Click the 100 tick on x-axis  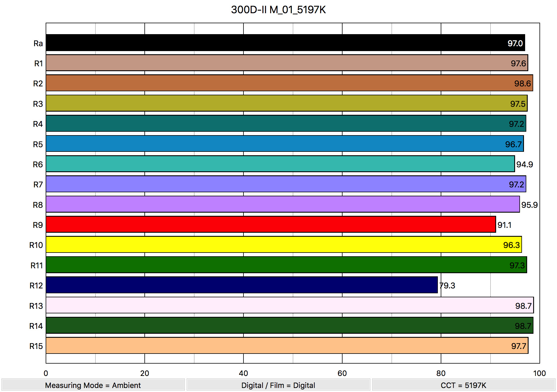coord(539,373)
